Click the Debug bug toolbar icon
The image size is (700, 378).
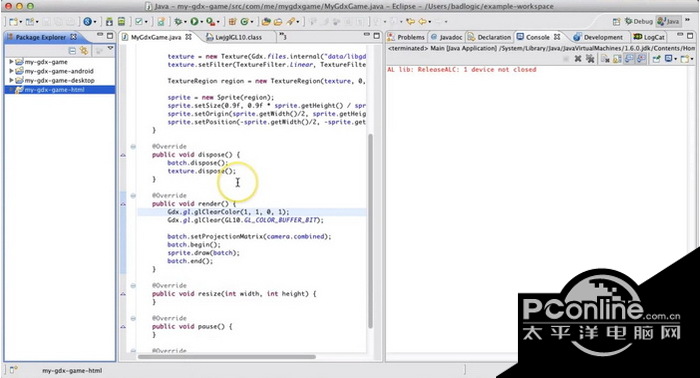(x=178, y=21)
